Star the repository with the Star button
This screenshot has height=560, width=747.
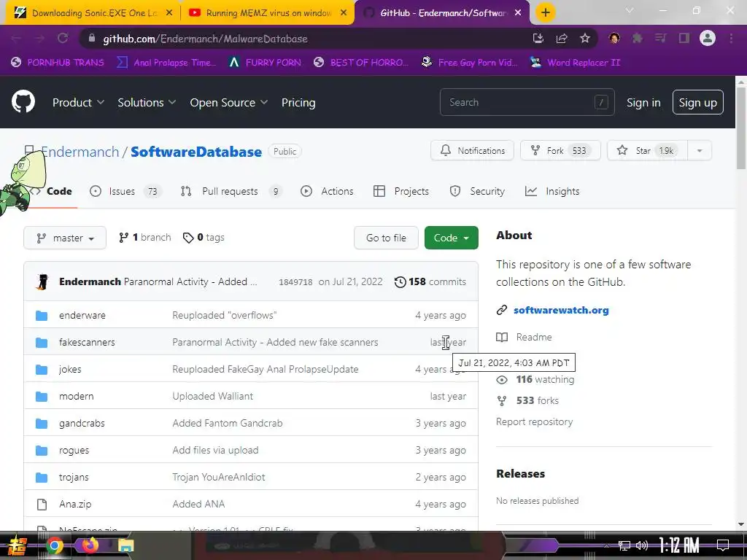tap(647, 150)
